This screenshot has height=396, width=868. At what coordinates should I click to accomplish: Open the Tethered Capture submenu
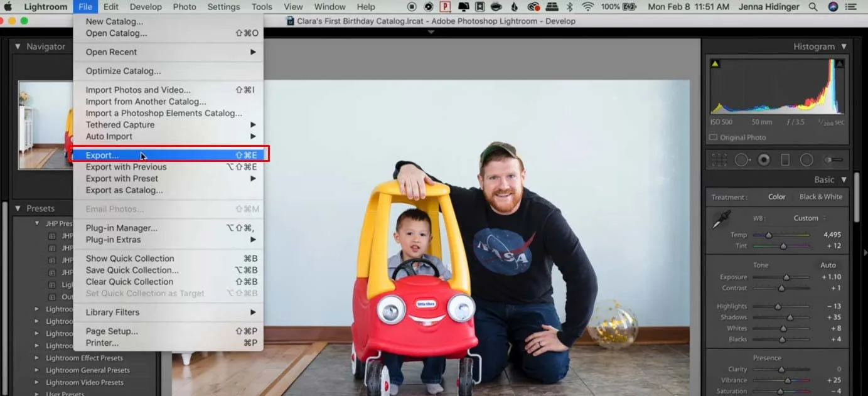click(x=168, y=125)
